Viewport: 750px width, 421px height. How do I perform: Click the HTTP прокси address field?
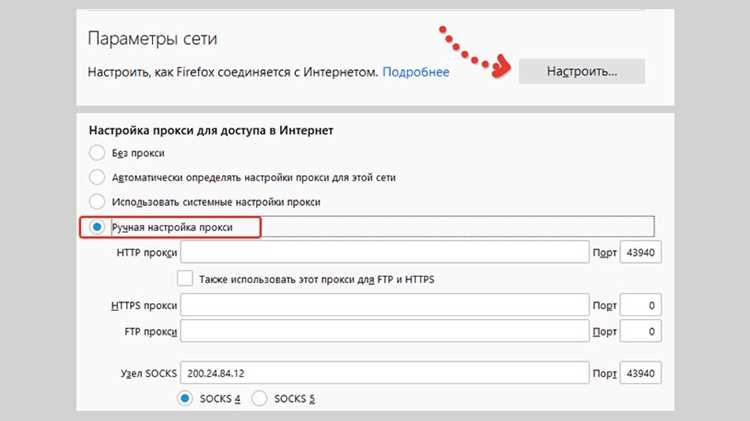[385, 252]
